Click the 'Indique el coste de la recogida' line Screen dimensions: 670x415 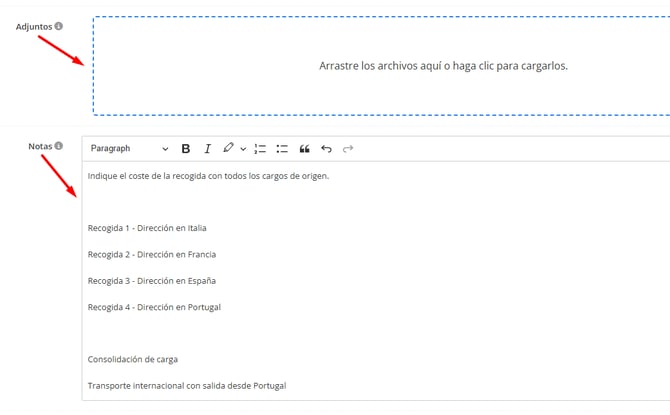208,176
